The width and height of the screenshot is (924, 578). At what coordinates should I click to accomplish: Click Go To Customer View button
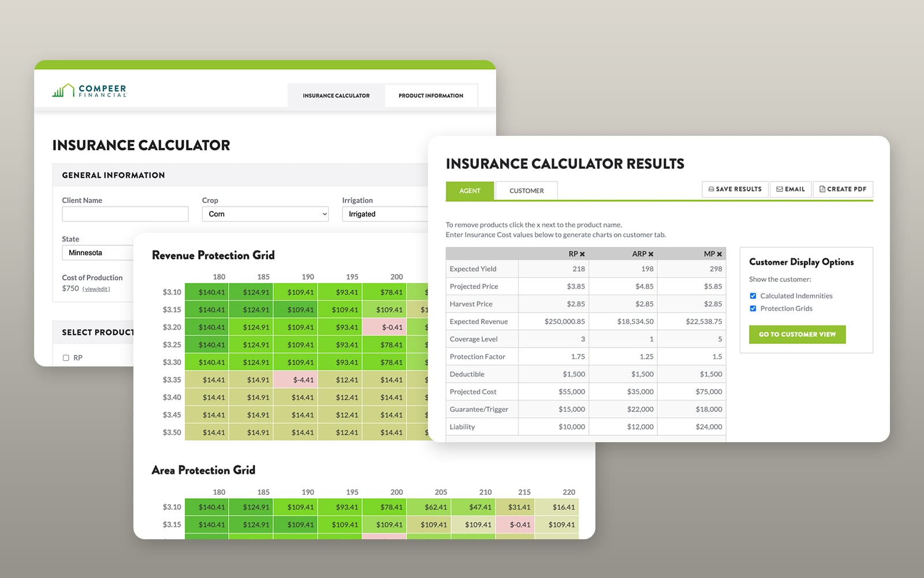click(798, 335)
